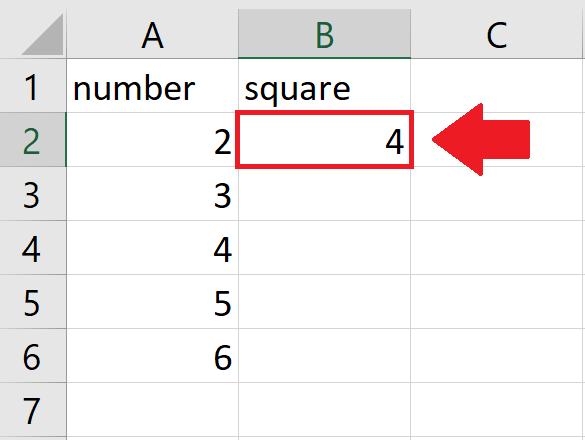
Task: Select cell A4 containing 4
Action: (x=153, y=248)
